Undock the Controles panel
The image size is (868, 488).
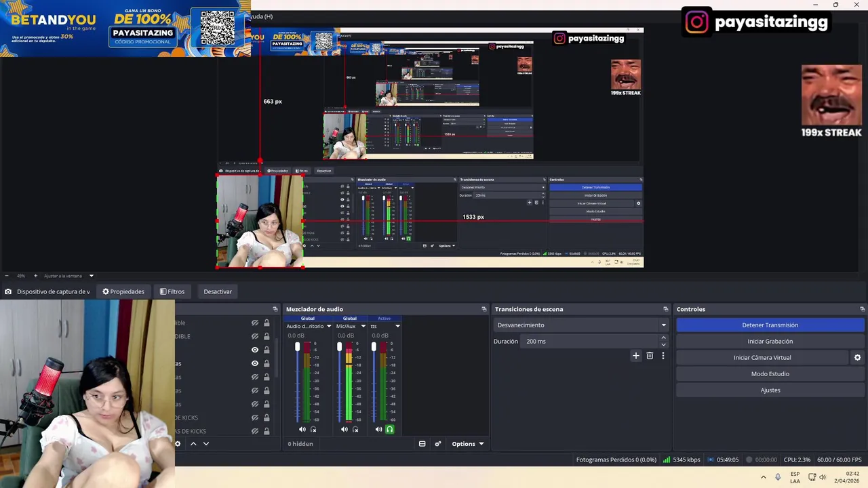pos(862,309)
